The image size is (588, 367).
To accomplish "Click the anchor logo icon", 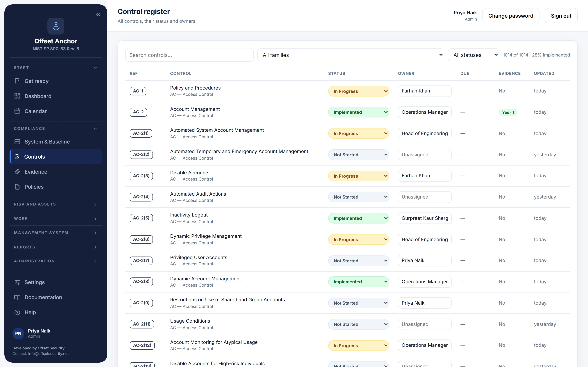I will click(56, 26).
